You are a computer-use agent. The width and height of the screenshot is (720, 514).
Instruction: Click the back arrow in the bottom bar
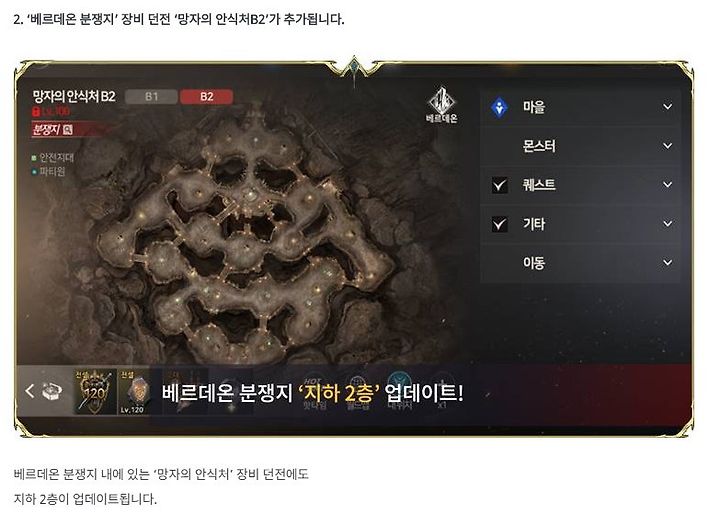tap(30, 391)
